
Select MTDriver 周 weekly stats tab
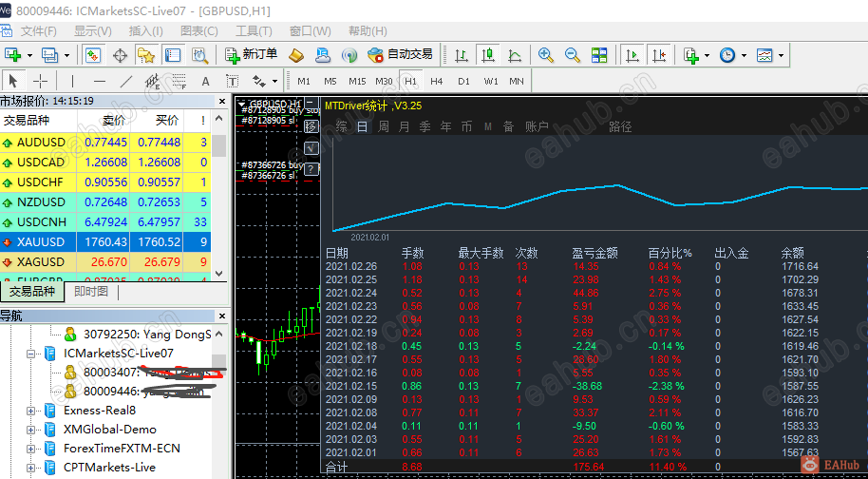[x=383, y=126]
